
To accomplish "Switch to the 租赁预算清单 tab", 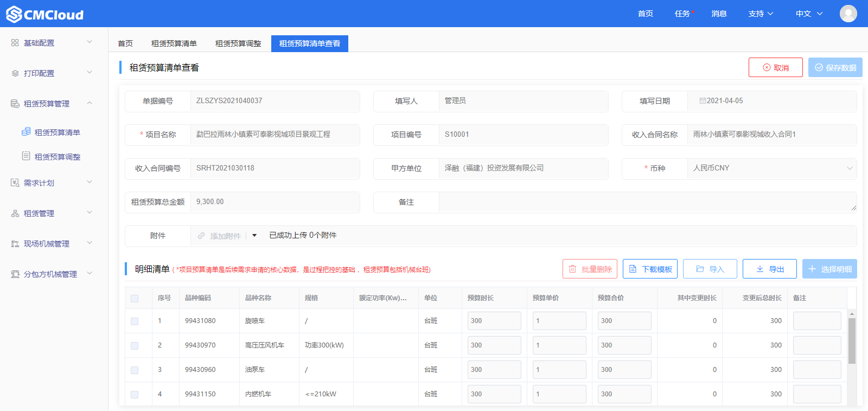I will coord(174,43).
